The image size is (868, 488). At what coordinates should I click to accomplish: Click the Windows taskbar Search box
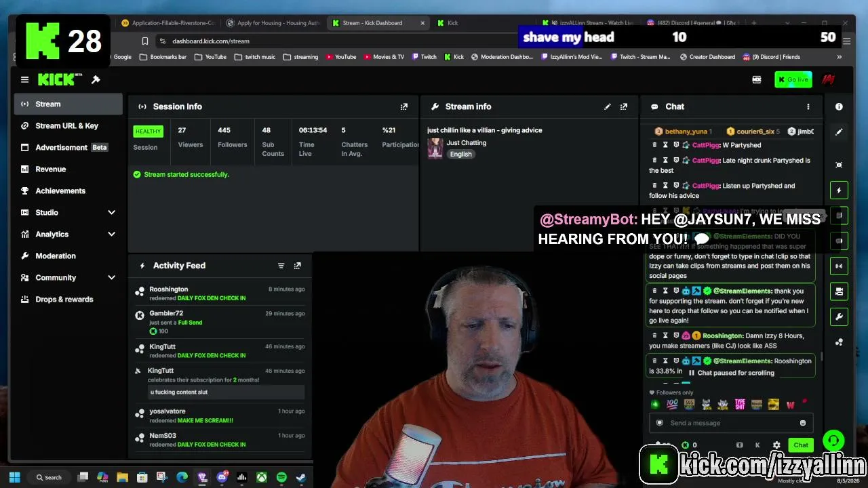coord(49,478)
